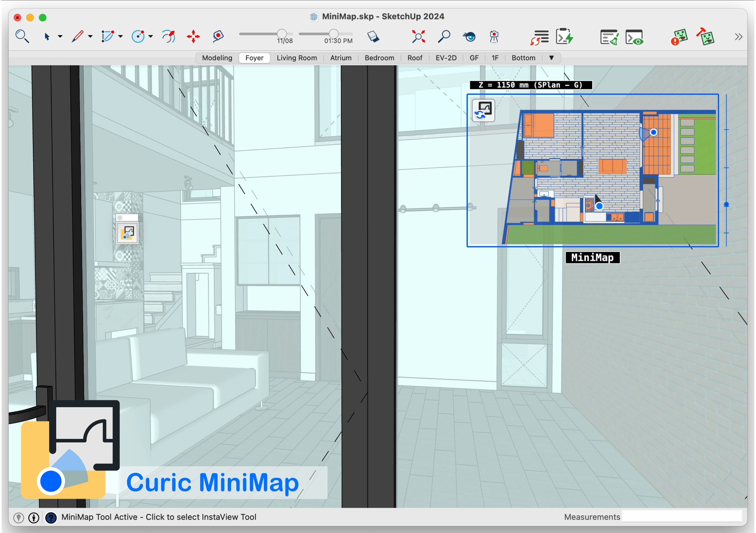
Task: Switch to the Bedroom scene tab
Action: point(379,58)
